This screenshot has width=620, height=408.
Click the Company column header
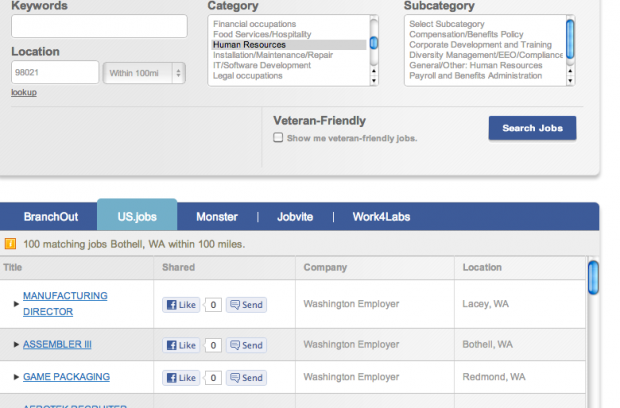click(x=325, y=267)
